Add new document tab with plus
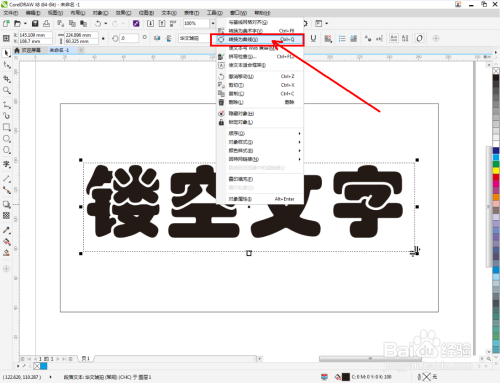Screen dimensions: 500x383 coord(81,50)
